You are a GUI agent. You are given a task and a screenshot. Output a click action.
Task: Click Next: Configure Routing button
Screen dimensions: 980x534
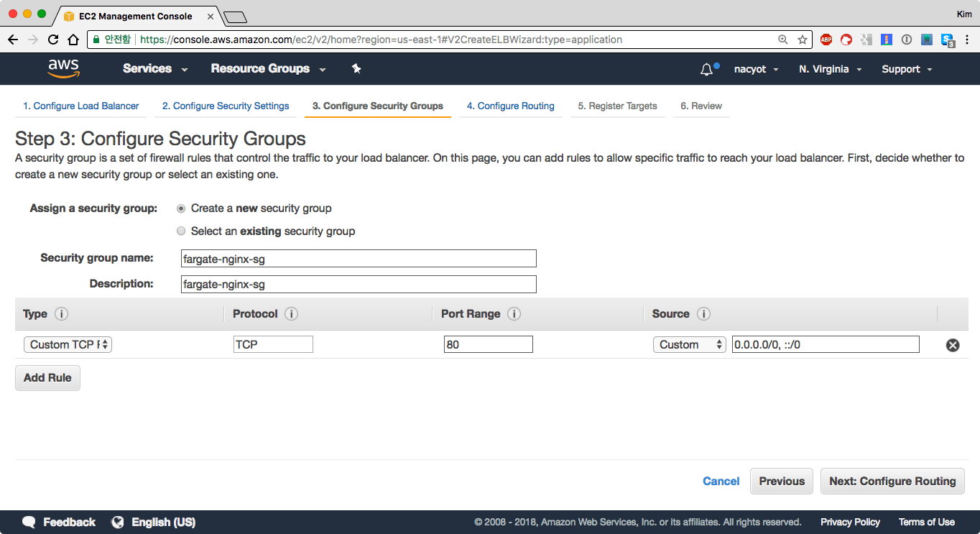coord(892,482)
